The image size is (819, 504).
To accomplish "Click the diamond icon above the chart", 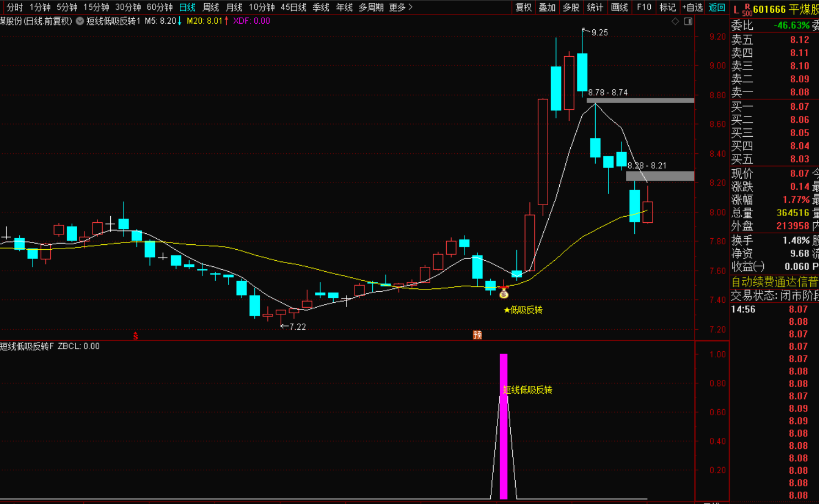I will (675, 21).
